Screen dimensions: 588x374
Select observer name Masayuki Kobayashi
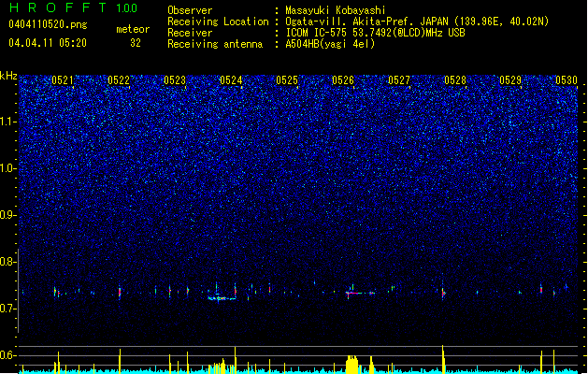tap(336, 10)
